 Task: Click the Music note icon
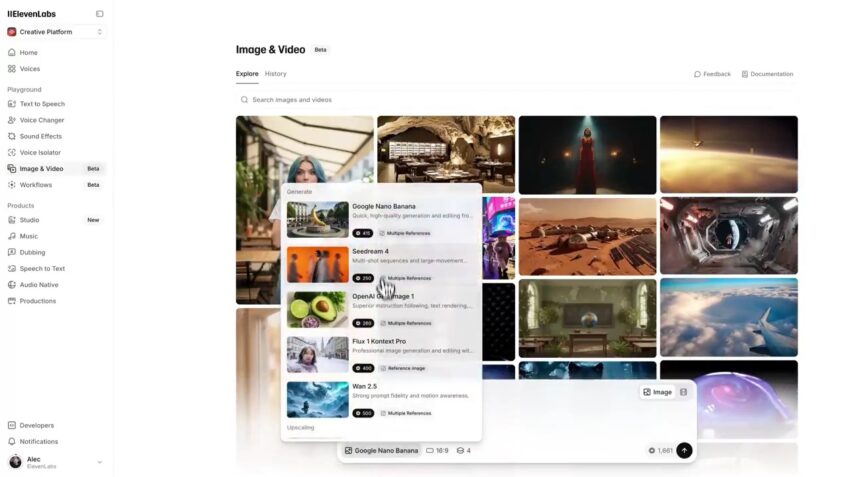click(x=12, y=236)
